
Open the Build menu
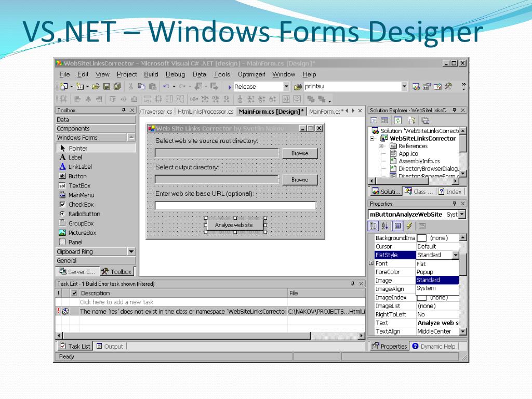[x=151, y=74]
